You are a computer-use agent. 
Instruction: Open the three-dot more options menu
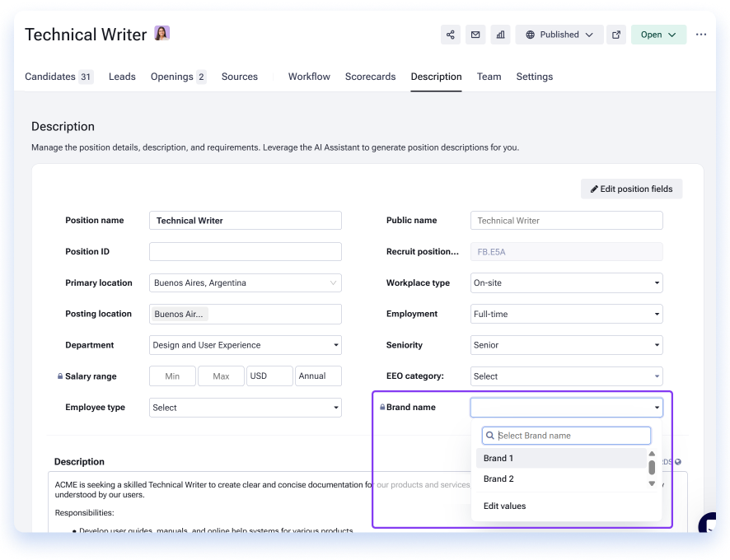coord(701,35)
